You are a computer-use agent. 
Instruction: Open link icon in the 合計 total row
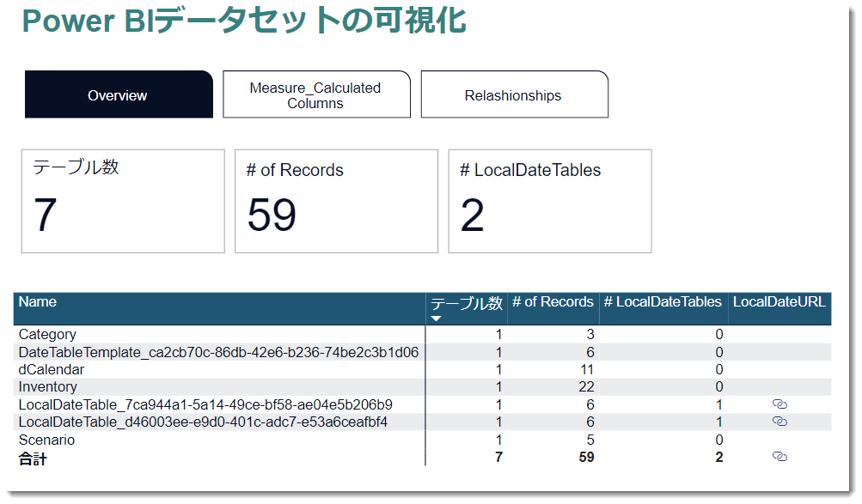(779, 456)
